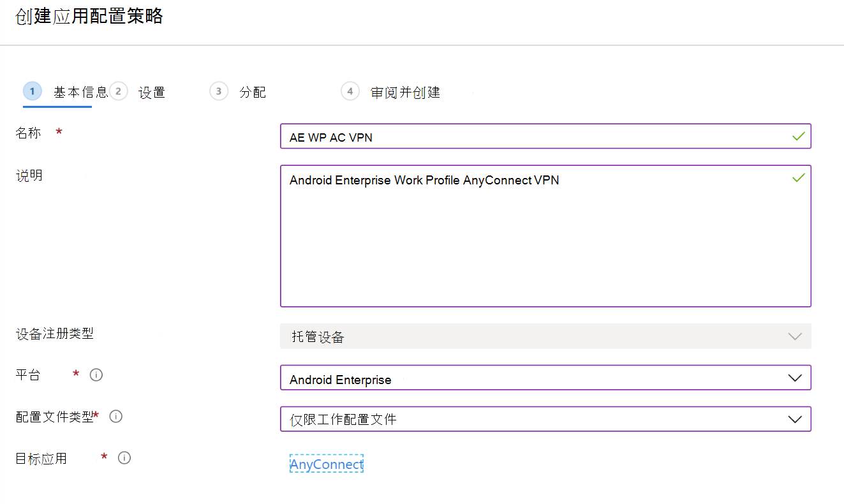Click the 说明 description text area
The height and width of the screenshot is (504, 844).
point(545,236)
